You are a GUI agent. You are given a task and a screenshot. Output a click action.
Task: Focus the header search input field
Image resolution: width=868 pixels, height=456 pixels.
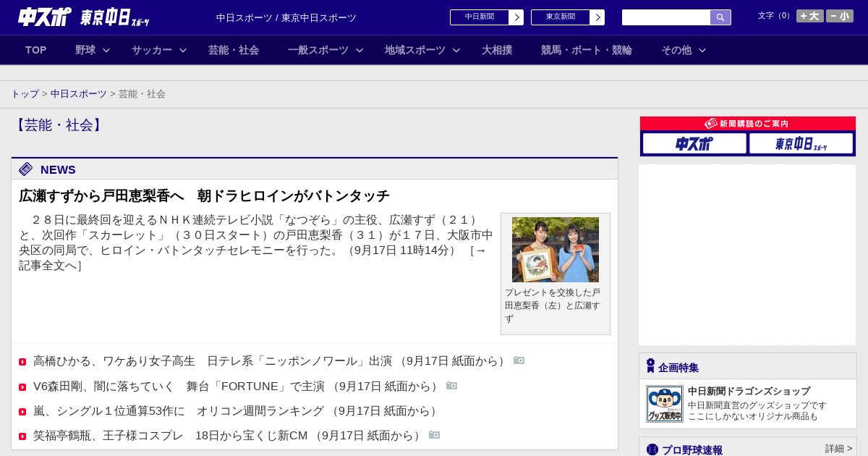(666, 17)
